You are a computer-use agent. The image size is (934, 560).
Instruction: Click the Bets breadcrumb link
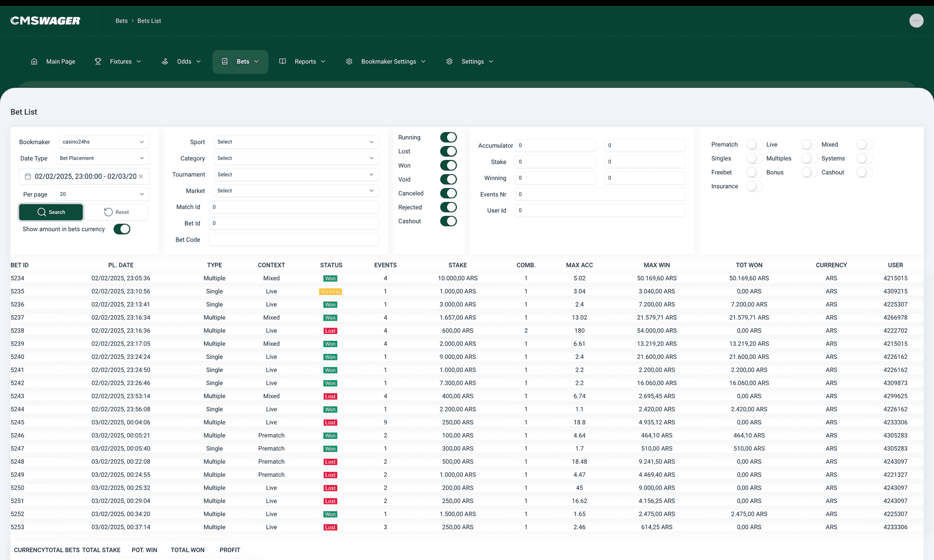tap(122, 21)
